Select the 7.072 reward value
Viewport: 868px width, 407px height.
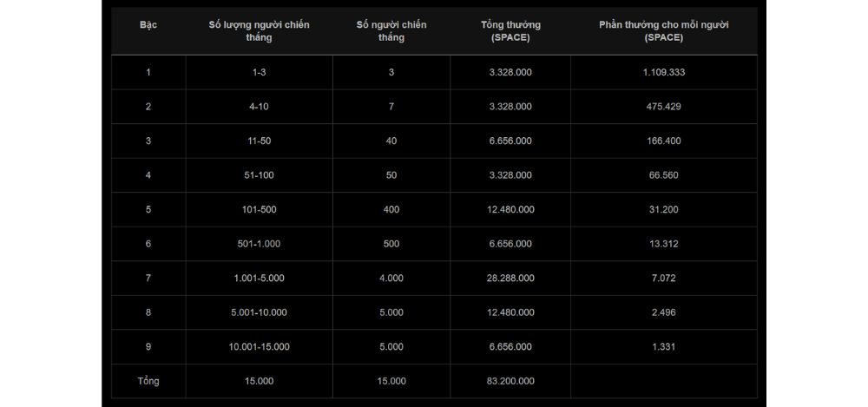click(663, 279)
